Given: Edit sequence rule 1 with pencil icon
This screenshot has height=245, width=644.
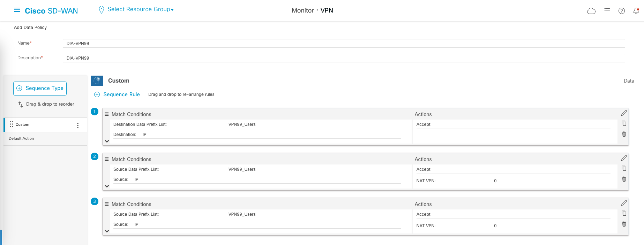Looking at the screenshot, I should [x=624, y=113].
